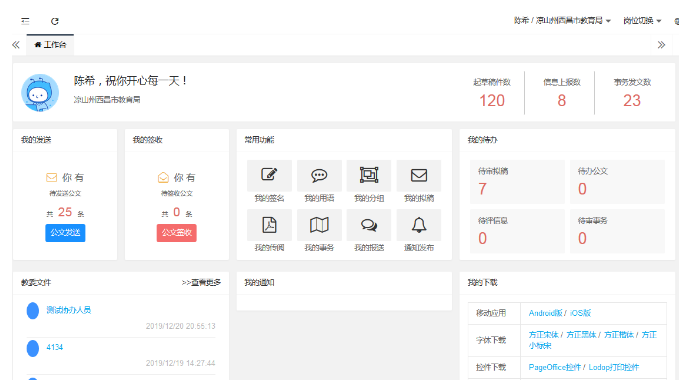Click the 起草稿件数 count 120
Image resolution: width=685 pixels, height=390 pixels.
click(x=492, y=101)
